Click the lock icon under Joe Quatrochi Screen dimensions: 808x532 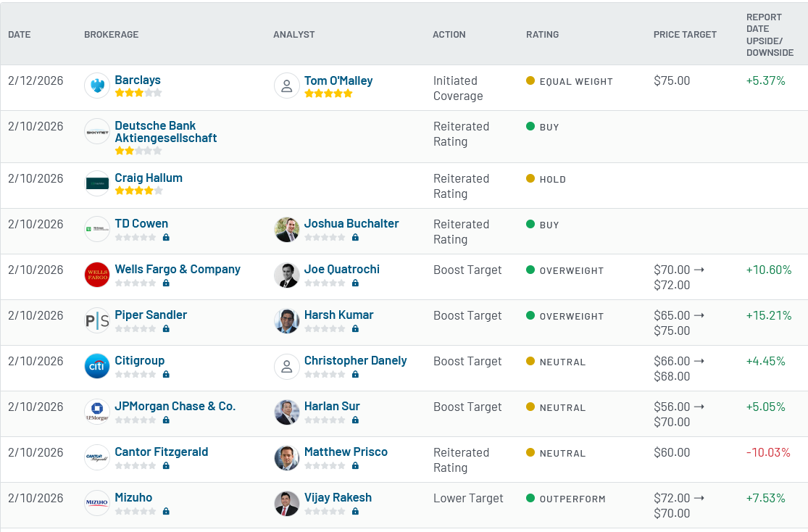[355, 283]
